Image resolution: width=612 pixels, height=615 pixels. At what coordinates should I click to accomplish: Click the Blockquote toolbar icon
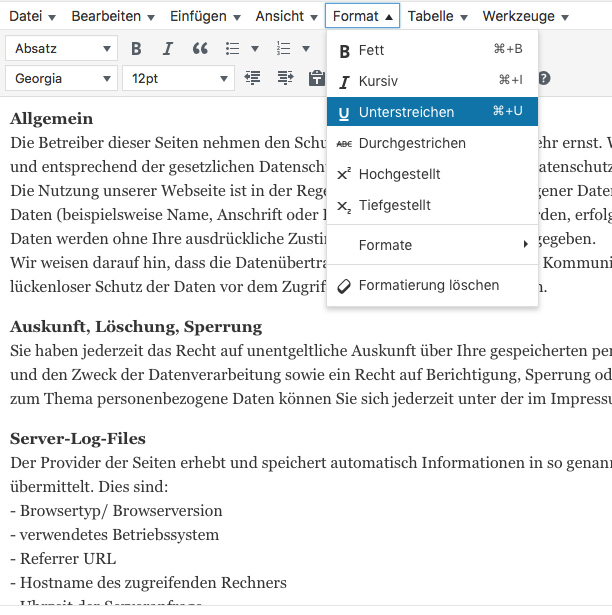200,49
